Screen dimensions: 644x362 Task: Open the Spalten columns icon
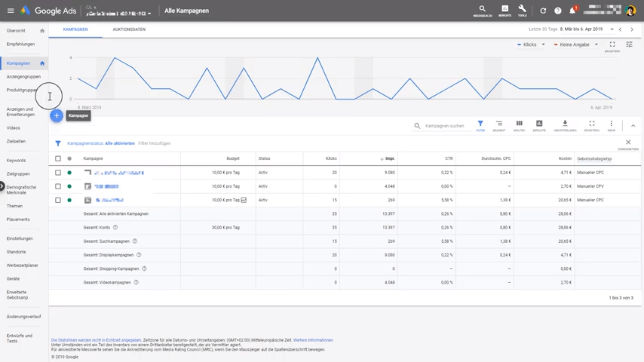pos(519,124)
